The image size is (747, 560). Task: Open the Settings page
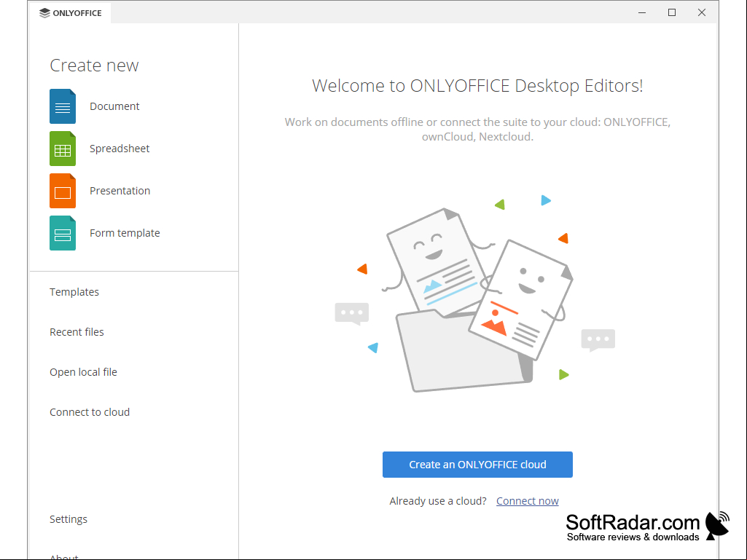[69, 519]
